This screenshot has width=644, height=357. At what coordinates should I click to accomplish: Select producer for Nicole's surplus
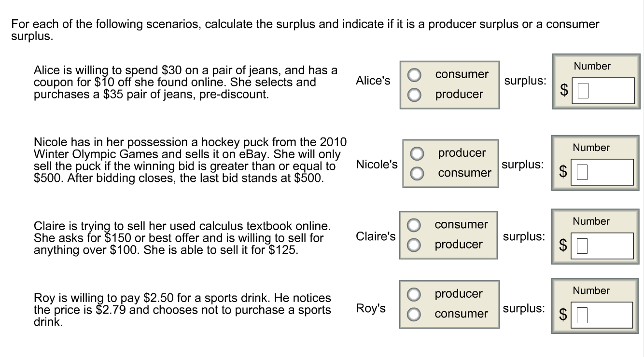416,153
